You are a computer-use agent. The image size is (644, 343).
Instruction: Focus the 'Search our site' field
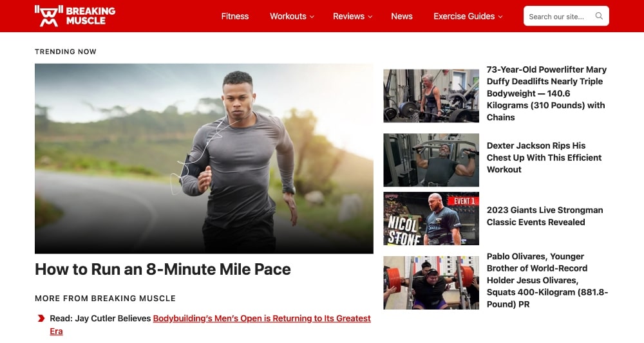pyautogui.click(x=566, y=16)
